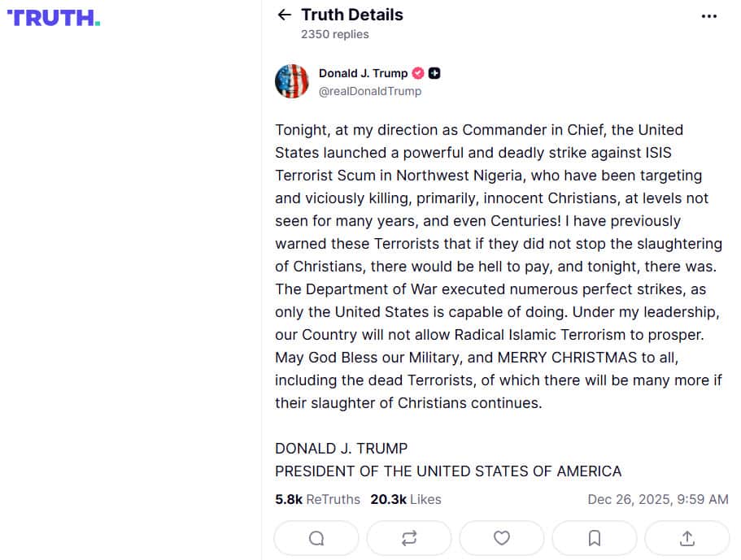Select the ReTruth repost icon
Image resolution: width=741 pixels, height=560 pixels.
pyautogui.click(x=408, y=537)
